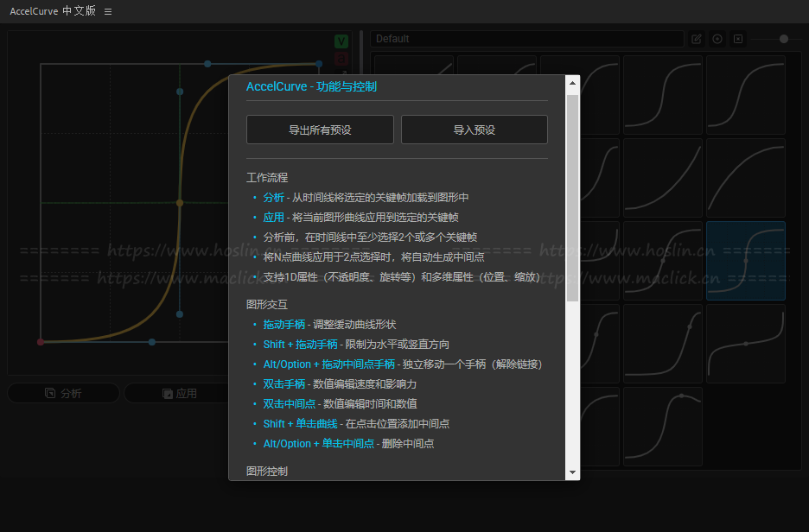Select the bottom-row preset with peak dot
Viewport: 809px width, 532px height.
pos(663,426)
